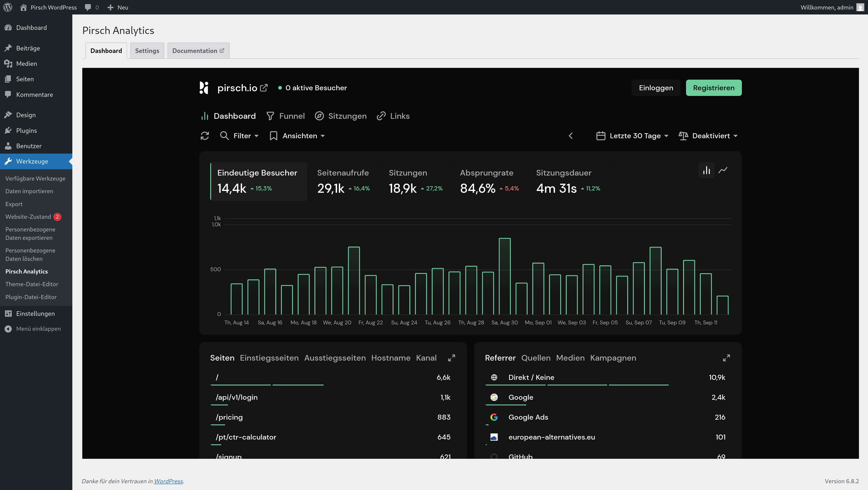Go to previous period arrow
This screenshot has height=490, width=868.
[x=571, y=136]
